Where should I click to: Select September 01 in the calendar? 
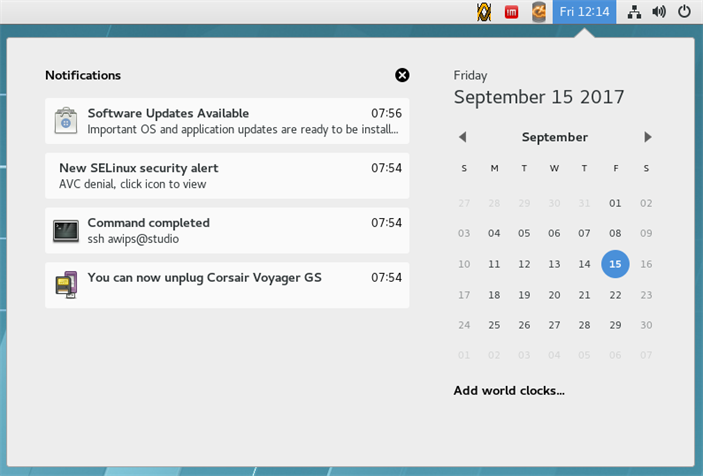pyautogui.click(x=615, y=203)
